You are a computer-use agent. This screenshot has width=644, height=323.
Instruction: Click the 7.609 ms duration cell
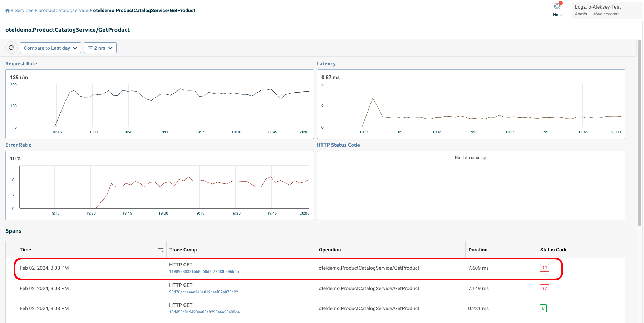(478, 268)
